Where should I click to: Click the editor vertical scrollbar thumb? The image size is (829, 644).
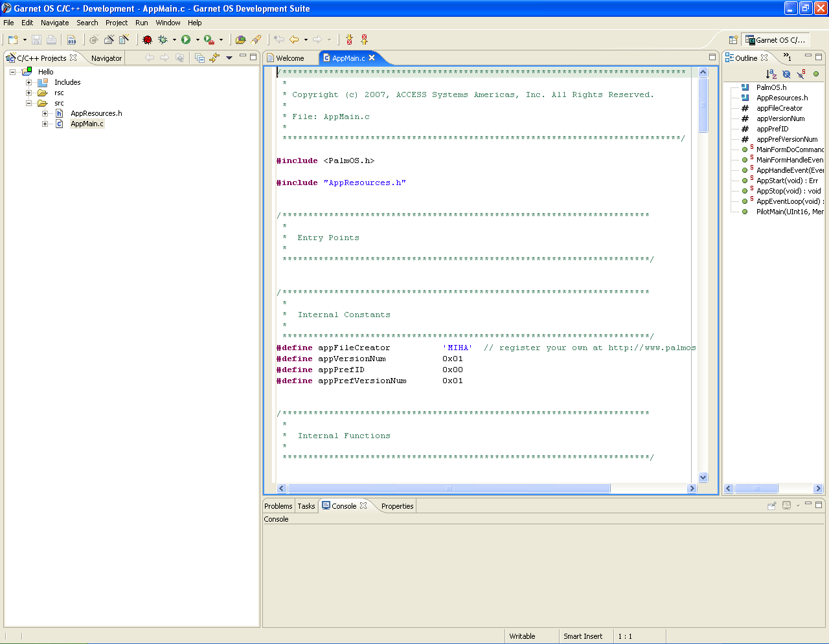point(703,105)
